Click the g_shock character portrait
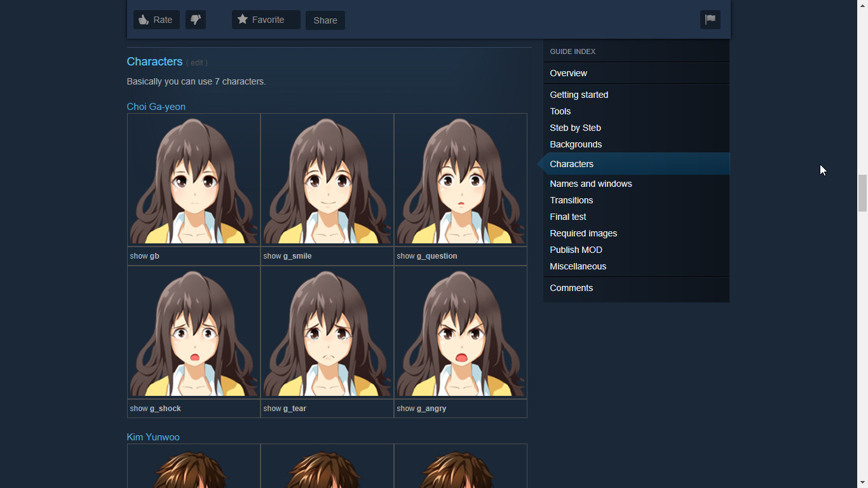The height and width of the screenshot is (488, 868). [194, 332]
